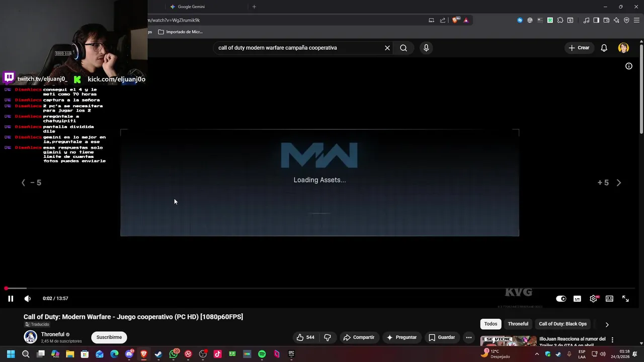644x362 pixels.
Task: Open options menu for IlloJuan video
Action: (612, 340)
